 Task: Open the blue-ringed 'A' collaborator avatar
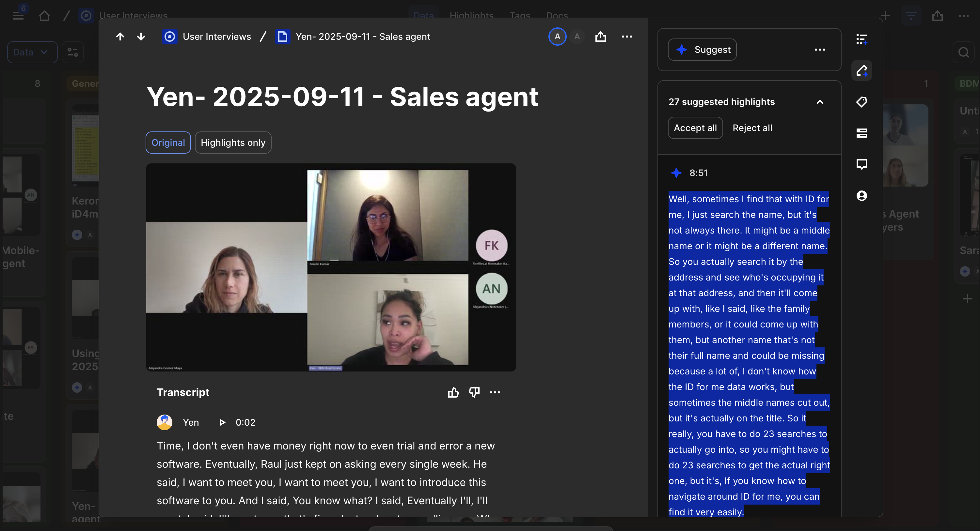click(x=557, y=37)
